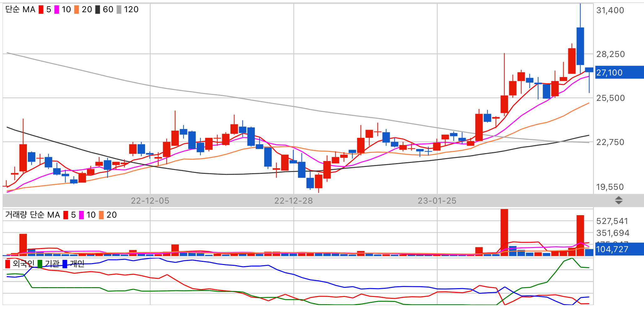Click the 22-12-28 date label
644x311 pixels.
[x=293, y=201]
